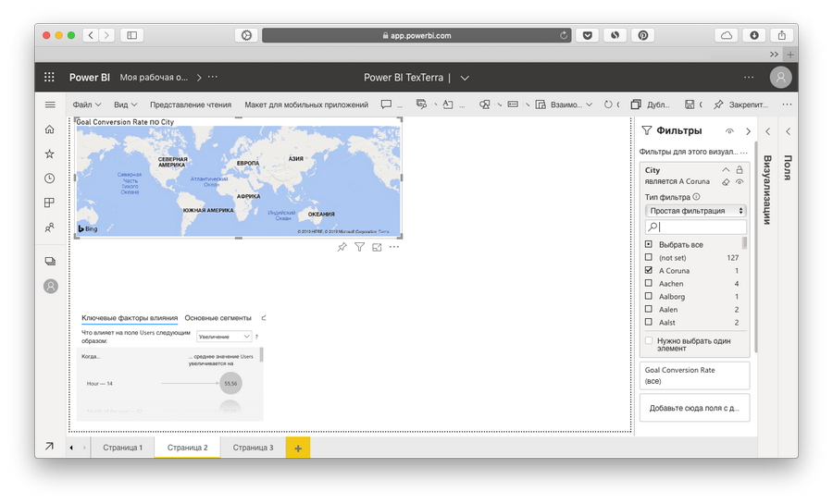Lock the City filter
This screenshot has height=504, width=833.
tap(740, 170)
